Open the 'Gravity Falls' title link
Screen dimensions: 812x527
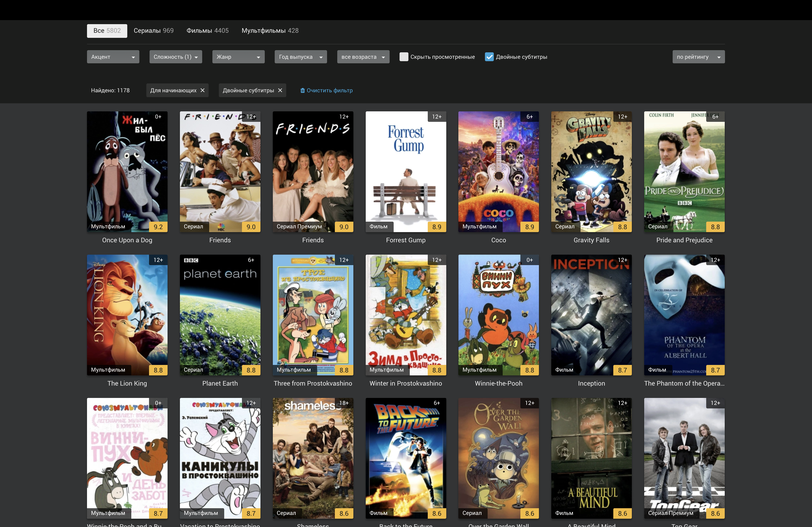pyautogui.click(x=591, y=240)
